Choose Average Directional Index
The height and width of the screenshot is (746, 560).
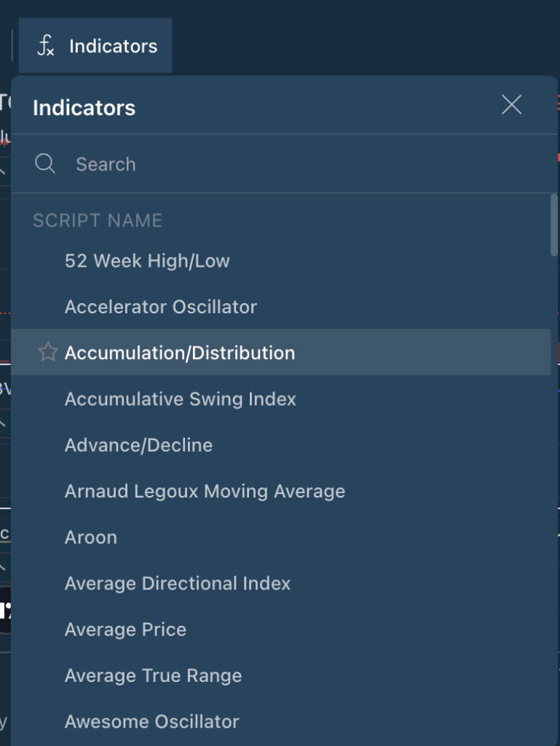tap(177, 584)
